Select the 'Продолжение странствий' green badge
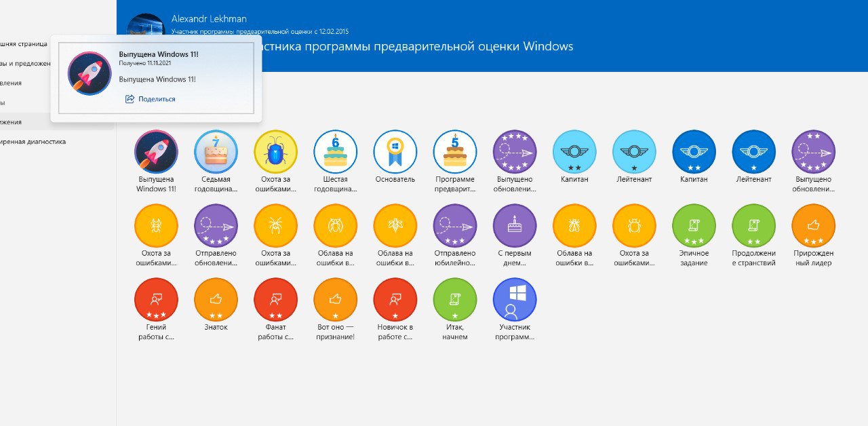This screenshot has height=426, width=868. tap(753, 226)
